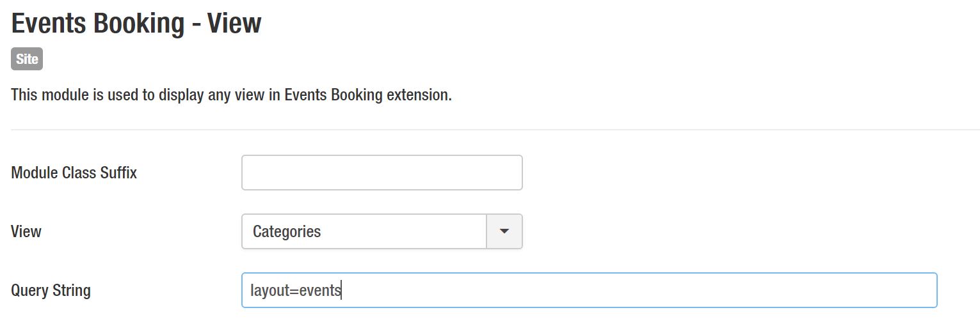Screen dimensions: 980x333
Task: Click the gray Site badge
Action: 27,59
